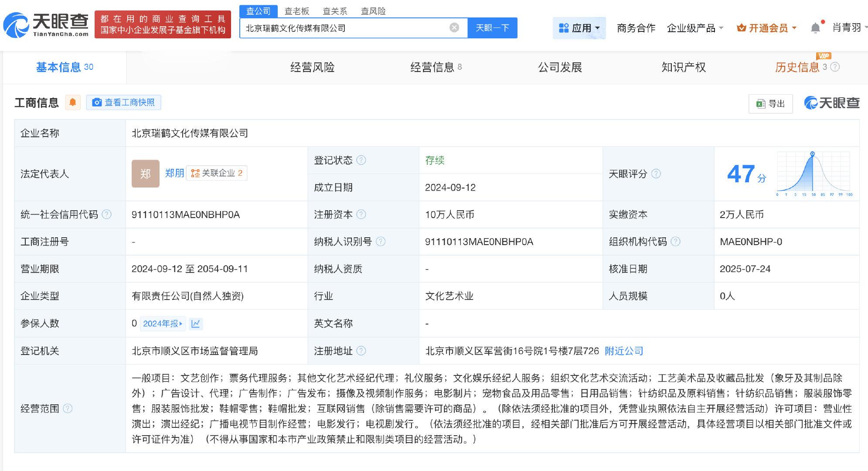This screenshot has width=868, height=471.
Task: Click help icon next to 历史信息 tab
Action: tap(835, 67)
